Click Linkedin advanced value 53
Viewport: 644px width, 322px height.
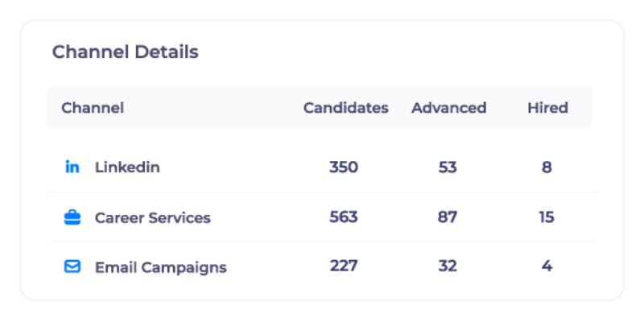click(448, 167)
